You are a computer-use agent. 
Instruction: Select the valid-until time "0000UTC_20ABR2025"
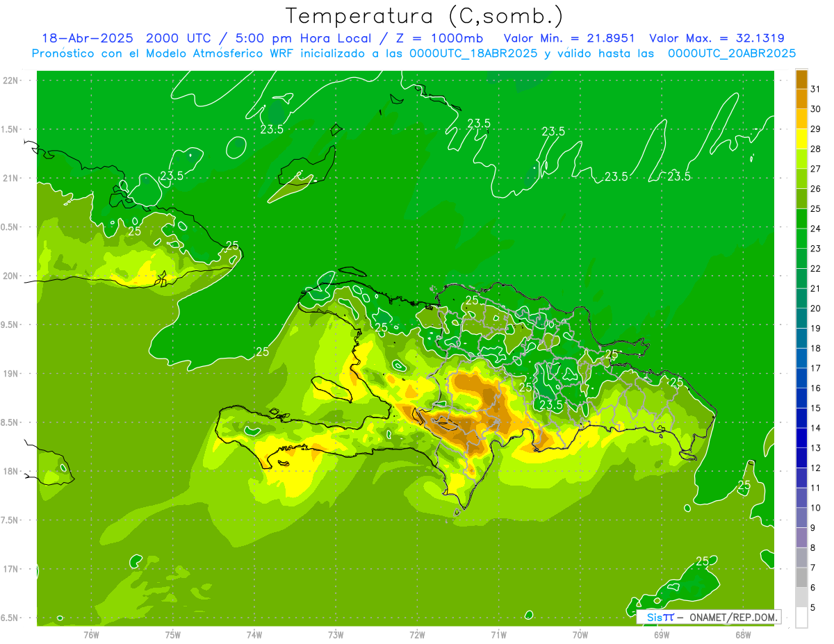731,53
